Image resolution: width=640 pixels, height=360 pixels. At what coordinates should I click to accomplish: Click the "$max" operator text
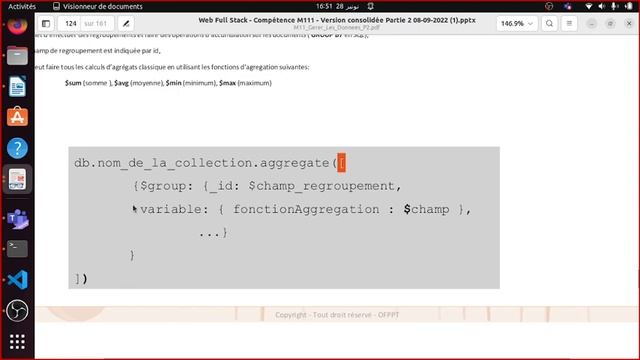[227, 83]
